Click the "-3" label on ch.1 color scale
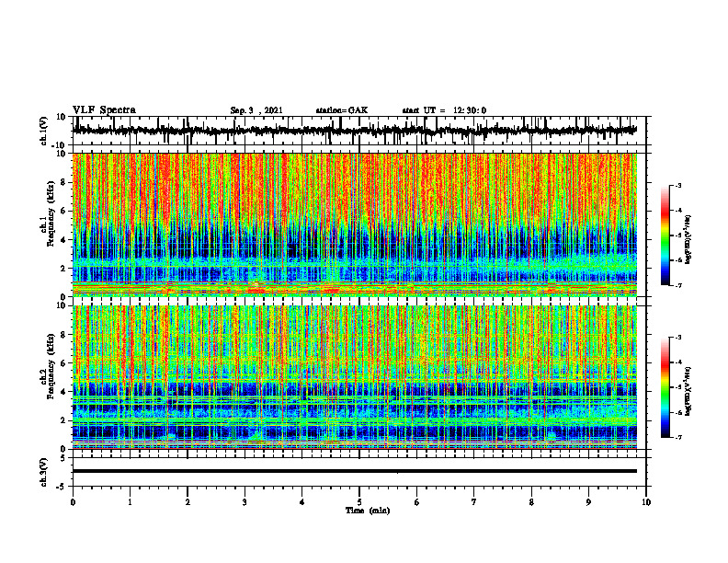 tap(677, 186)
